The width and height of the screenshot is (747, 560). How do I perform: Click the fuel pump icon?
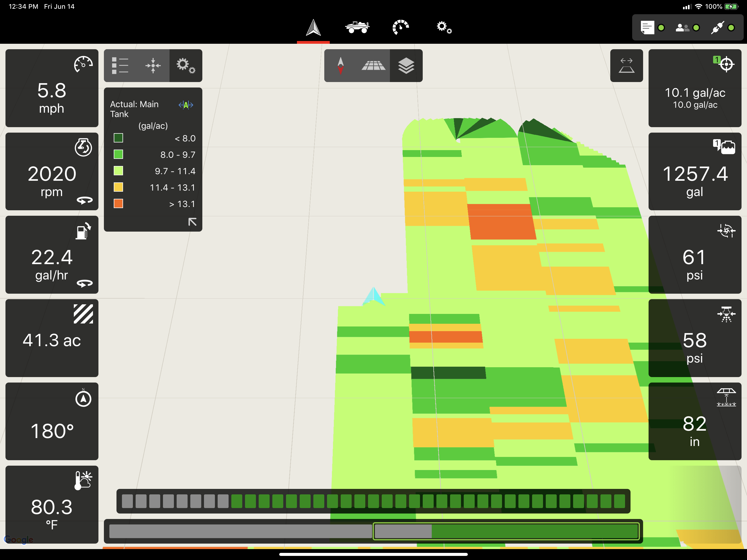[x=83, y=231]
